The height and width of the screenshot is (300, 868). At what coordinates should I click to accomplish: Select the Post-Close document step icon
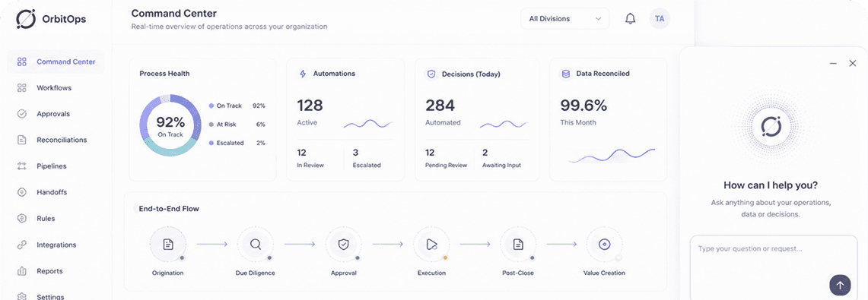coord(518,245)
